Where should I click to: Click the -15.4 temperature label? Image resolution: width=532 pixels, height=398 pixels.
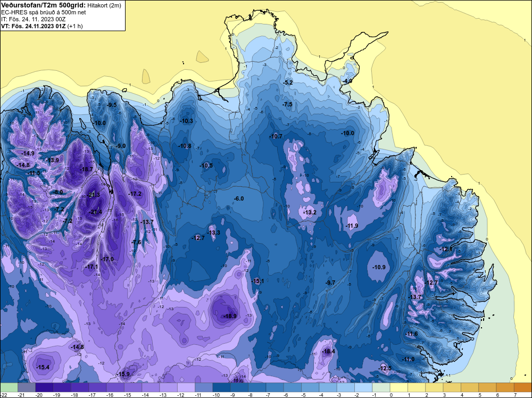43,367
